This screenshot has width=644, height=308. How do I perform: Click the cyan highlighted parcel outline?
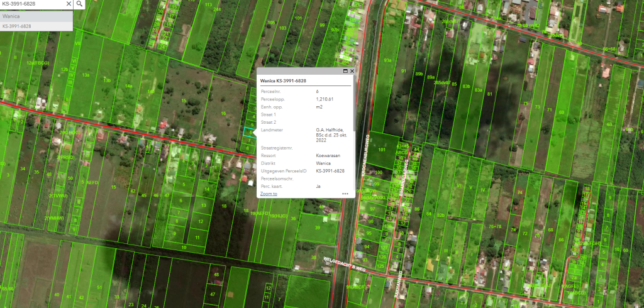tap(247, 132)
